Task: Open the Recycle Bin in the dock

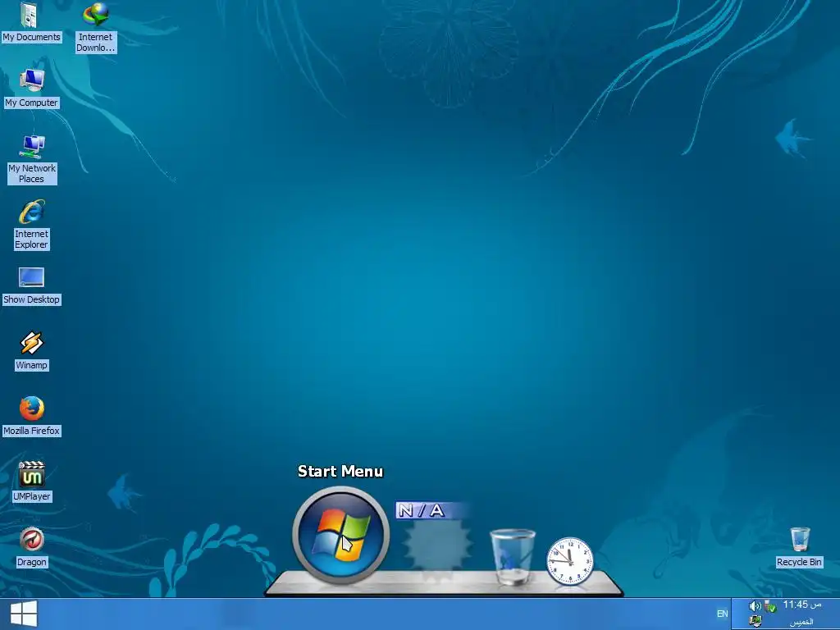Action: point(513,556)
